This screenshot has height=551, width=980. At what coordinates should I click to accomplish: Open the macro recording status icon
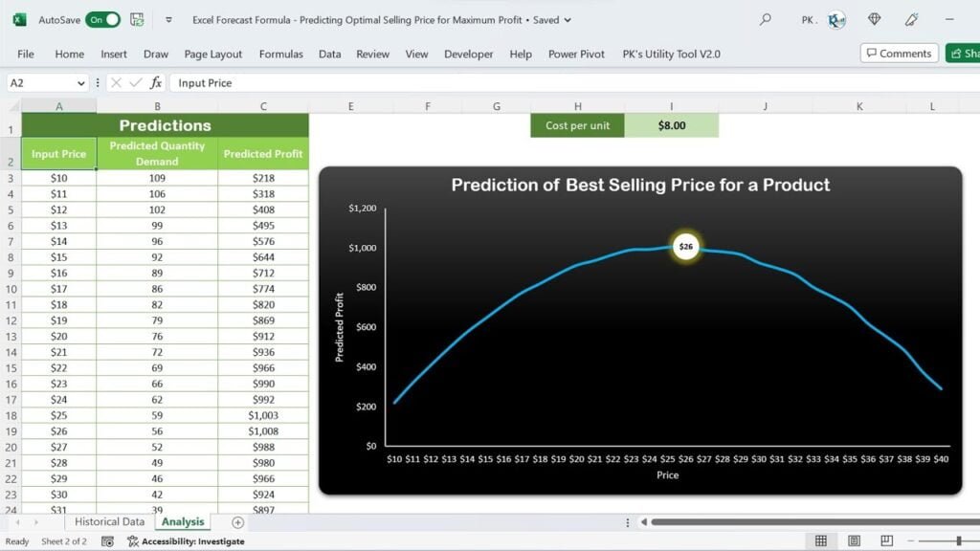pos(108,541)
